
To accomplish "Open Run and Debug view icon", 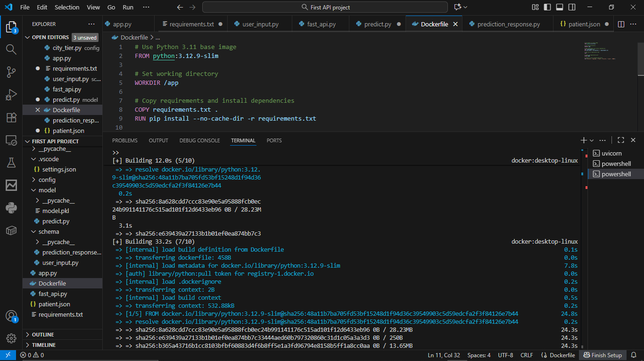I will tap(11, 94).
